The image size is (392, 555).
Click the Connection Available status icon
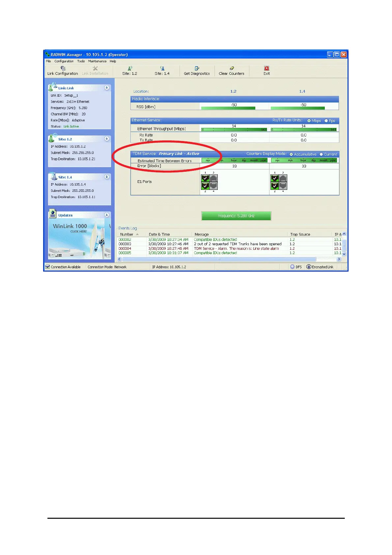[x=47, y=267]
